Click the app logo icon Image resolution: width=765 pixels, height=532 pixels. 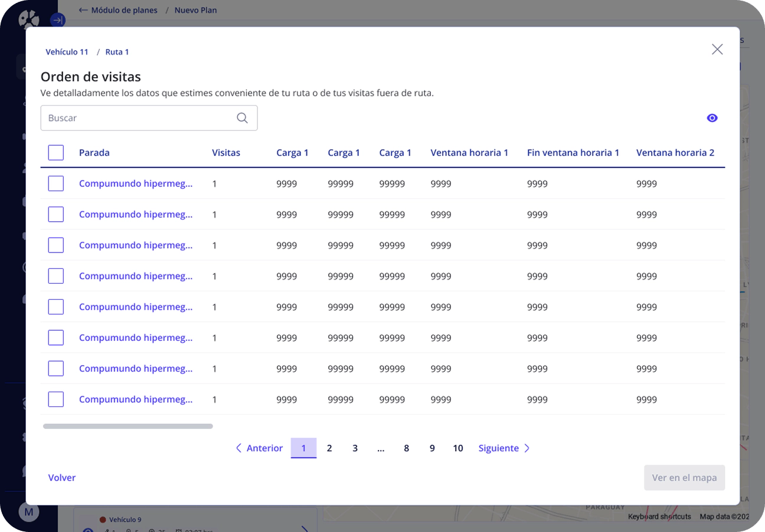tap(28, 20)
